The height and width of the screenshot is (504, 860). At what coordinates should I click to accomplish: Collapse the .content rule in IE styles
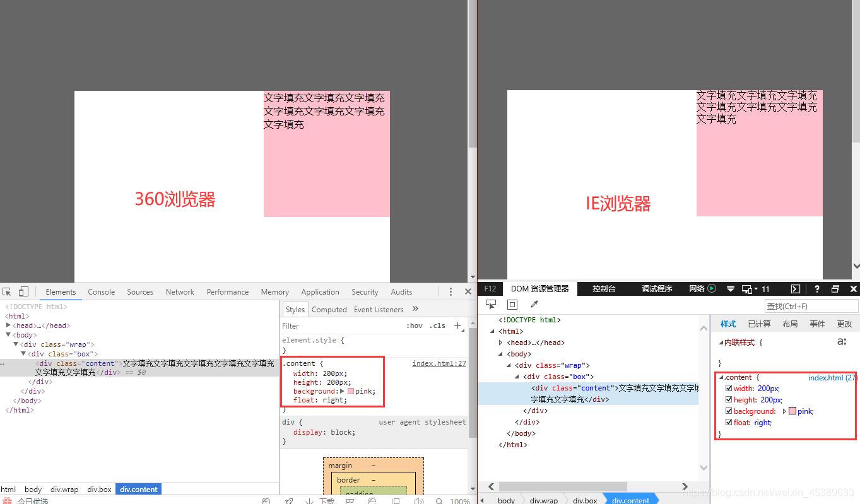(721, 377)
